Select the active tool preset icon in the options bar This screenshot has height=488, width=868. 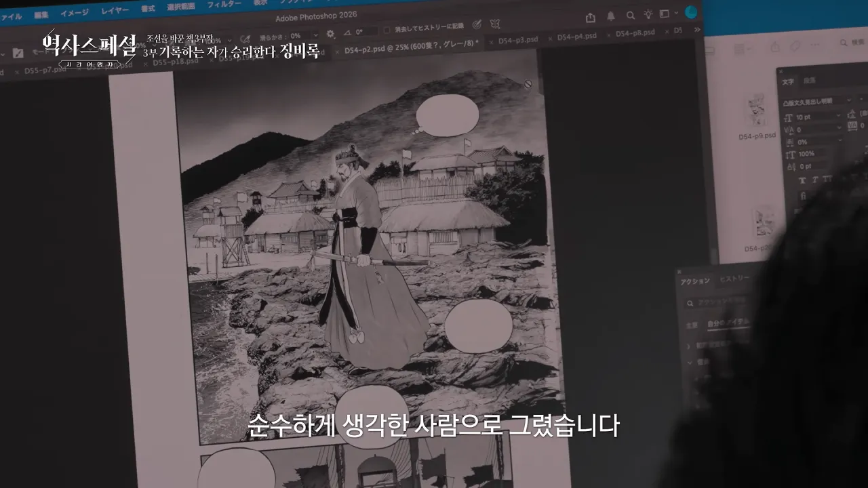point(18,53)
